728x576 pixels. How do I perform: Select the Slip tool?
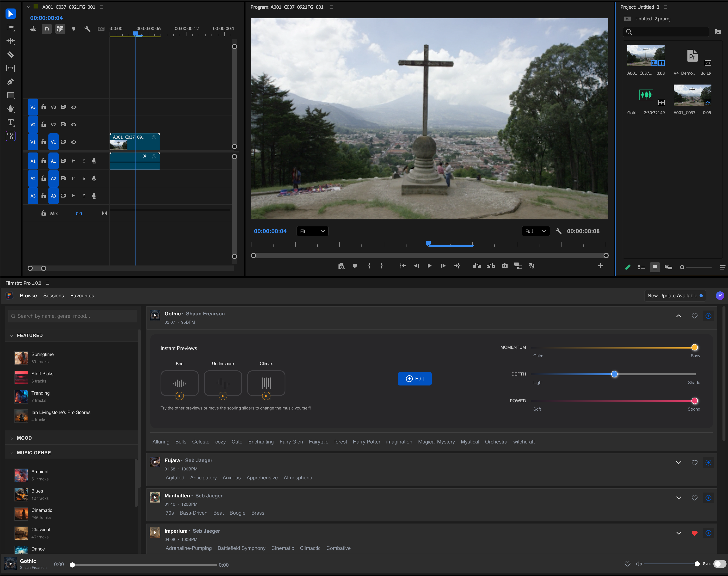(x=10, y=68)
